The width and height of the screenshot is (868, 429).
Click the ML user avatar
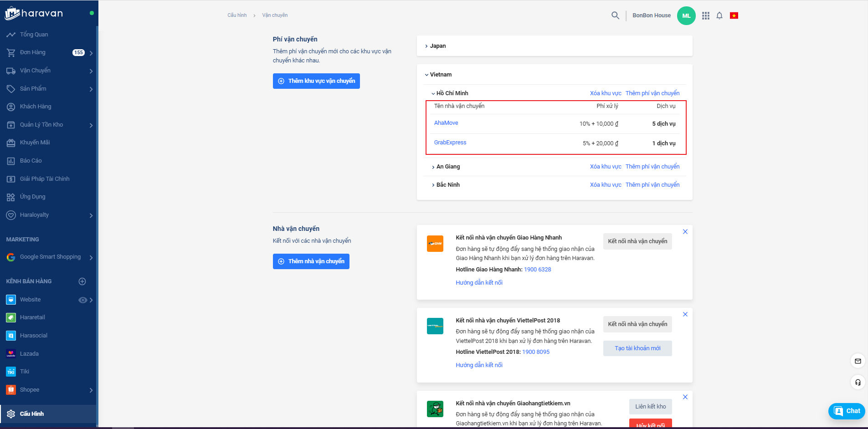click(x=686, y=15)
